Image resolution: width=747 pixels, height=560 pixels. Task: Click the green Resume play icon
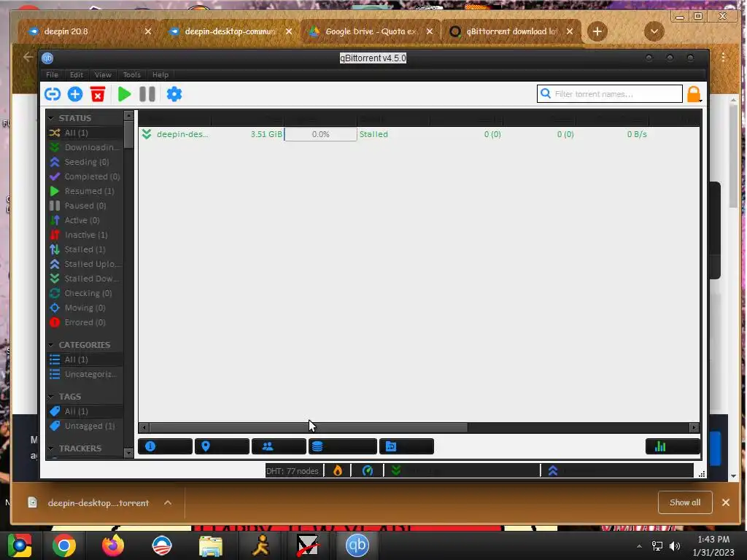[x=124, y=94]
